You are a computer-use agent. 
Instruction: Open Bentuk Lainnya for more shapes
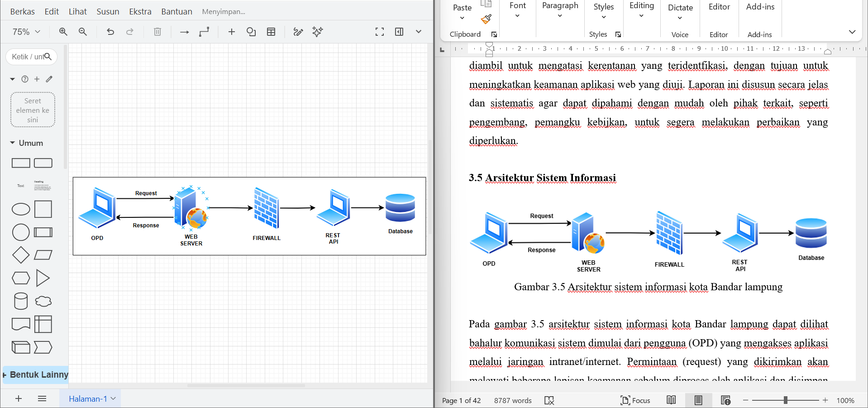point(36,374)
